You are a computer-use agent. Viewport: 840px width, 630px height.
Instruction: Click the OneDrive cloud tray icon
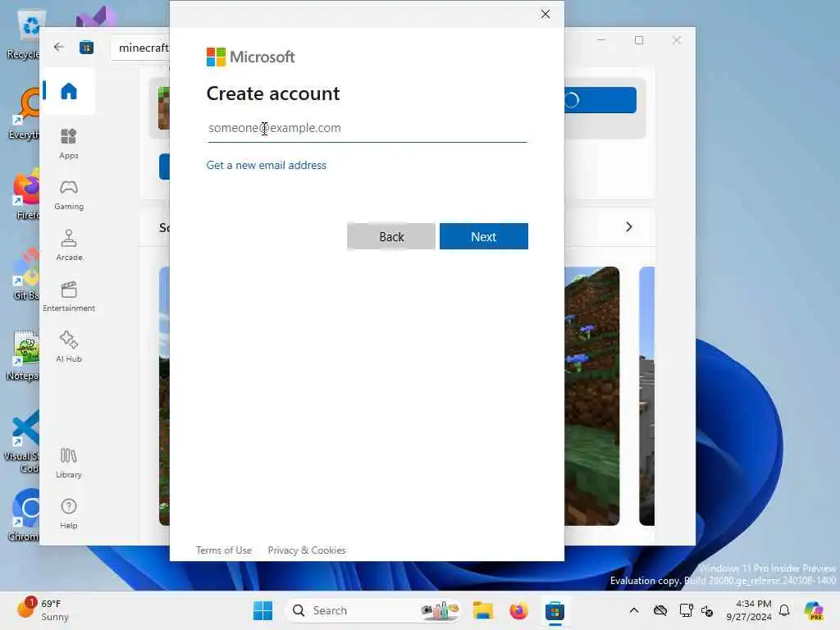point(660,610)
